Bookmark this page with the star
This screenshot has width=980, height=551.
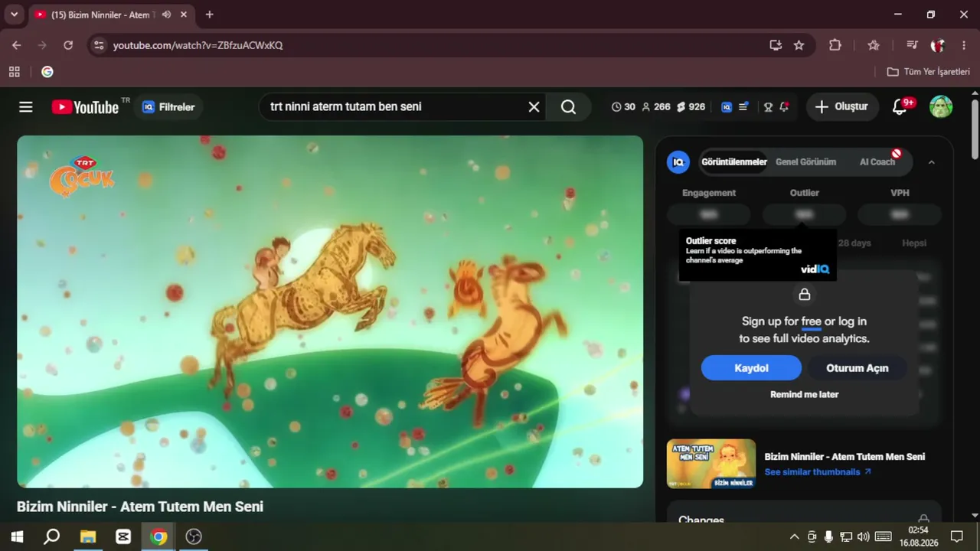[799, 45]
